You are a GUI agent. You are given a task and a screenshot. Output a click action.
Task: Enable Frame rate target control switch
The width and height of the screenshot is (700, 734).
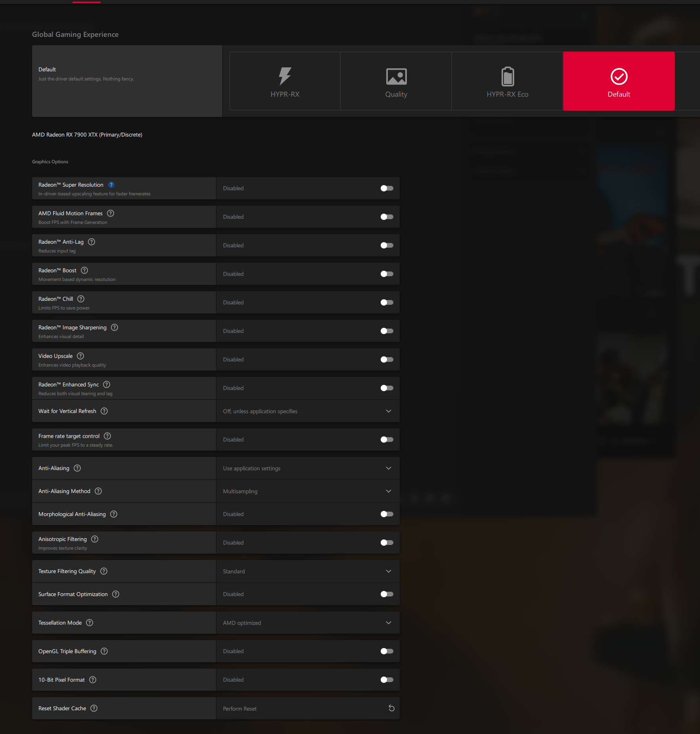click(387, 440)
